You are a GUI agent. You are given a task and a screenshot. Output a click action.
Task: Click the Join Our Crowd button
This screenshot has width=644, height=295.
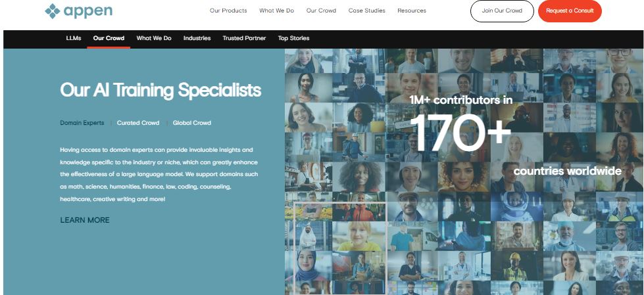tap(502, 11)
